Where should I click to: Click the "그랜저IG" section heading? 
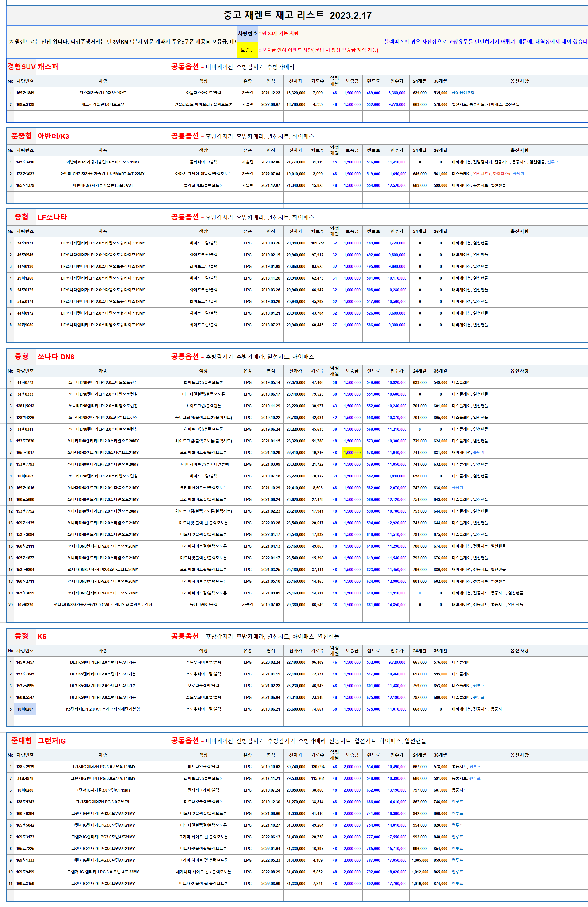[x=51, y=741]
